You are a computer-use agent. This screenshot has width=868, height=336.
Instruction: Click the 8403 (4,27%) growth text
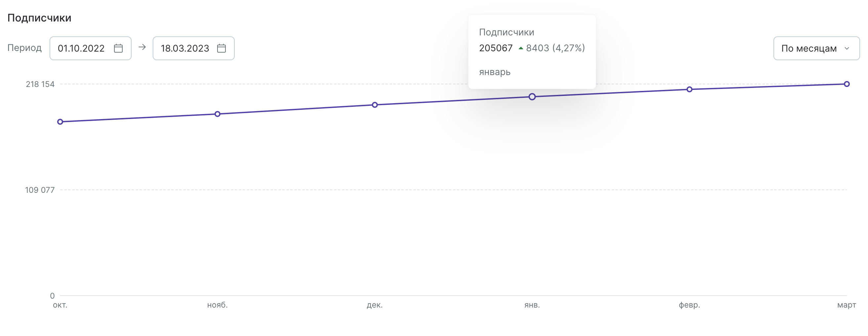click(x=555, y=48)
